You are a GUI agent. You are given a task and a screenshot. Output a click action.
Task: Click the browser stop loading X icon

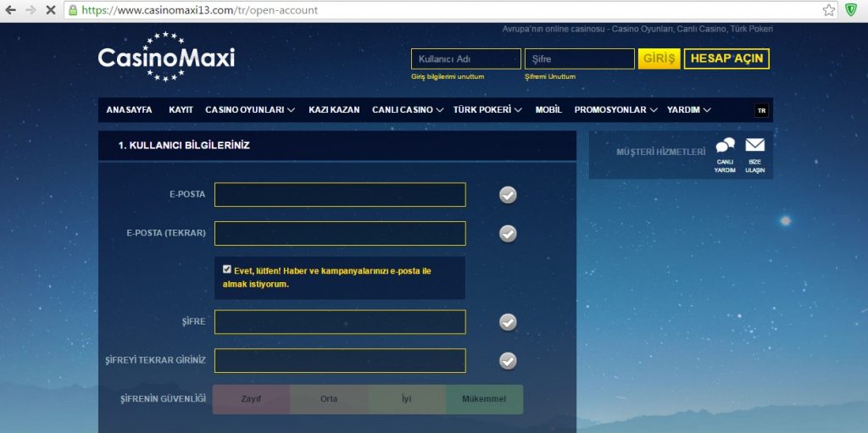[x=50, y=10]
